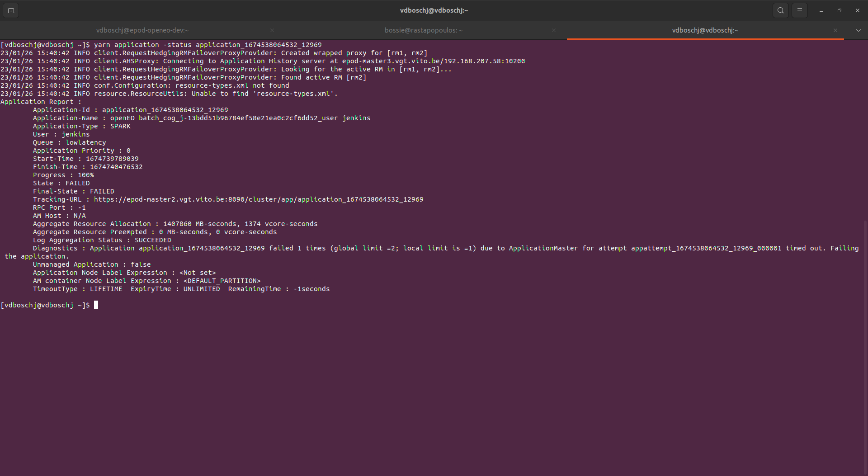
Task: Open the tab list chevron at the tab bar right
Action: [858, 30]
